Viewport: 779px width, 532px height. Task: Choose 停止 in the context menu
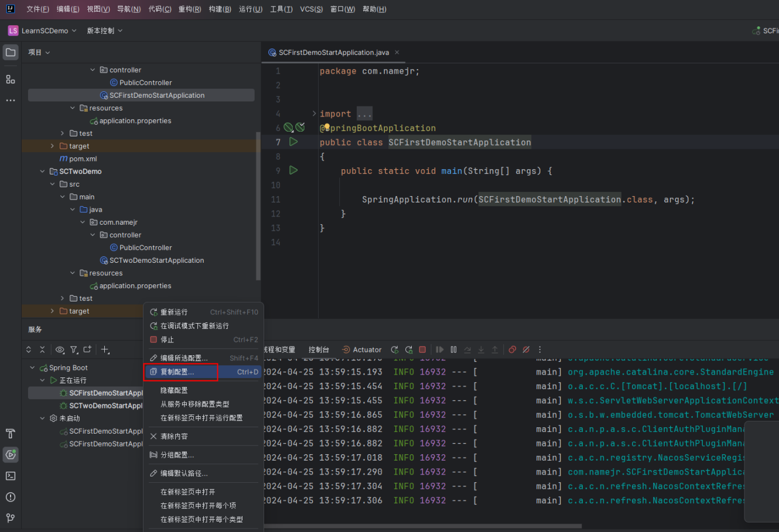[168, 339]
